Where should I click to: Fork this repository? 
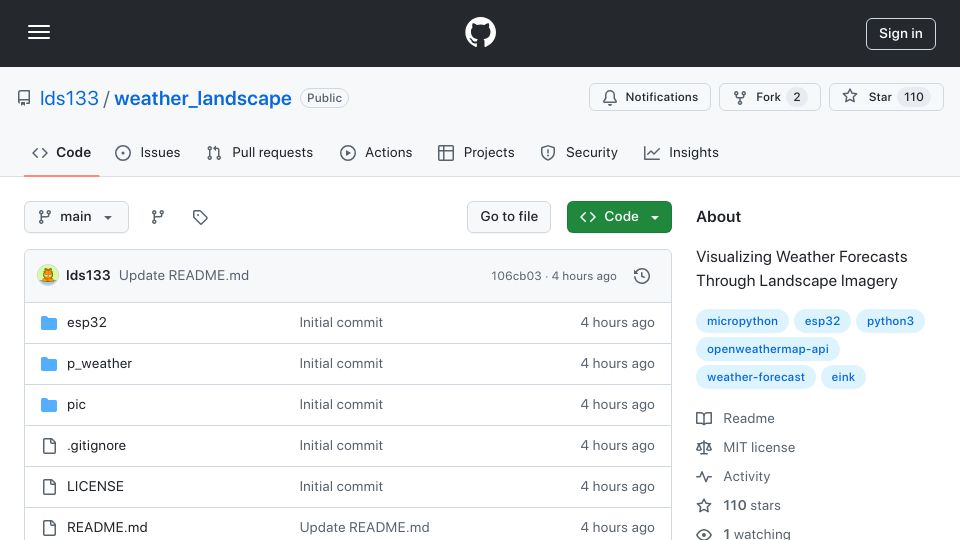770,97
